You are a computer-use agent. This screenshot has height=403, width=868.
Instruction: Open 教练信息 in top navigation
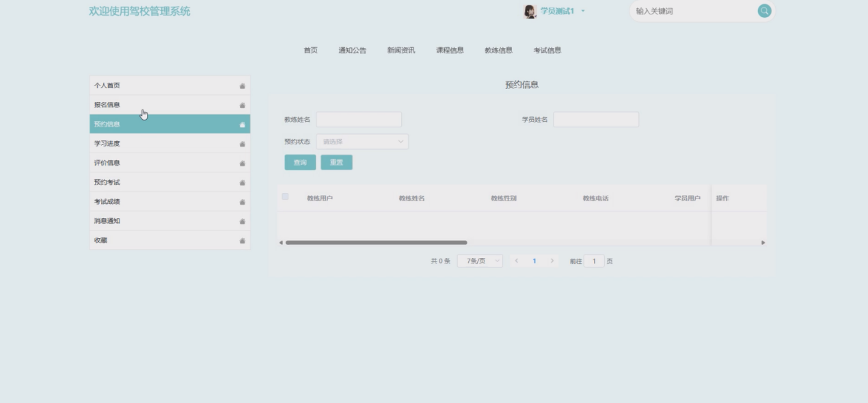click(x=499, y=50)
